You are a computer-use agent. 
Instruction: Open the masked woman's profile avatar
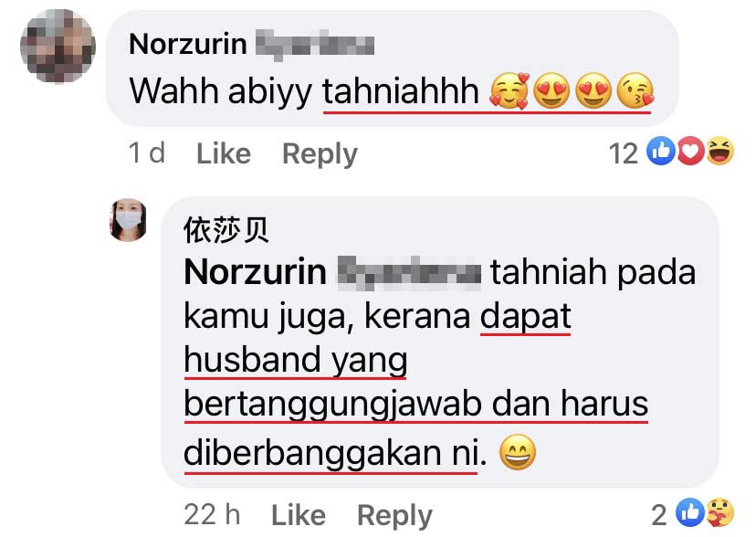point(128,220)
